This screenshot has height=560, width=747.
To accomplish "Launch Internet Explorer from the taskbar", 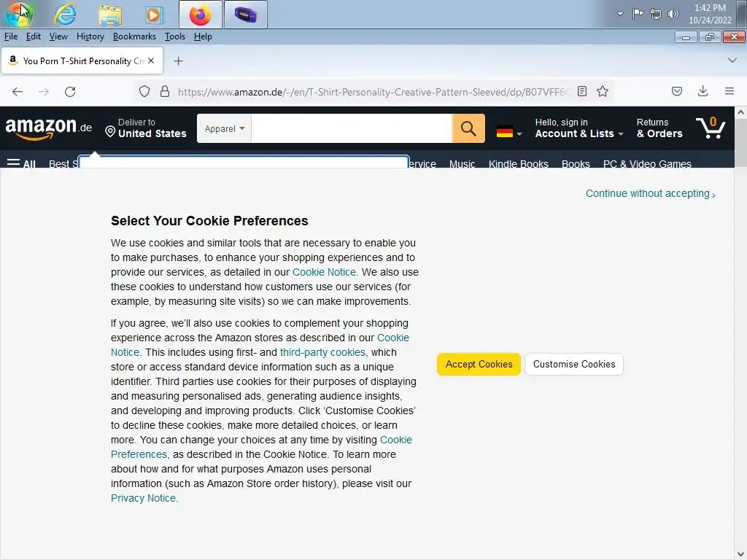I will point(65,15).
